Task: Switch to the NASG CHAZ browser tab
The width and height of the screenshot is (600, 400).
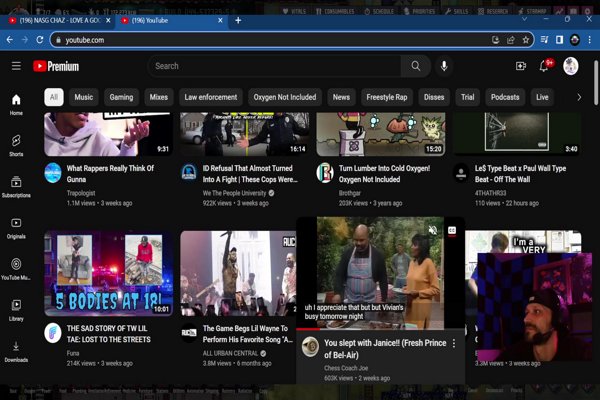Action: pyautogui.click(x=59, y=20)
